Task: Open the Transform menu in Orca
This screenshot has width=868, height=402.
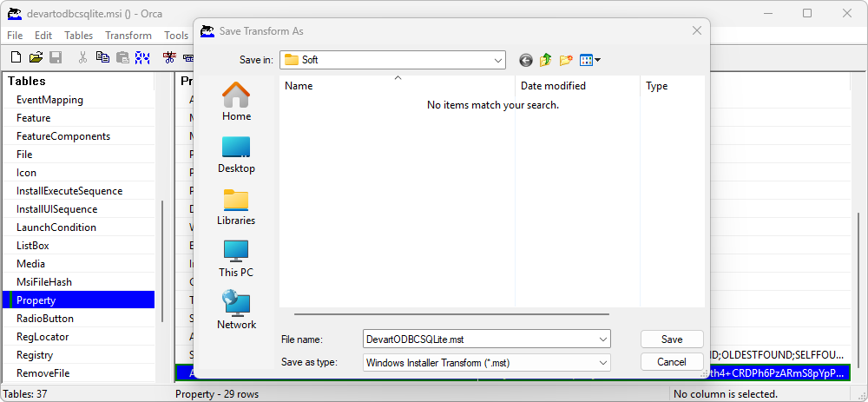Action: pyautogui.click(x=128, y=36)
